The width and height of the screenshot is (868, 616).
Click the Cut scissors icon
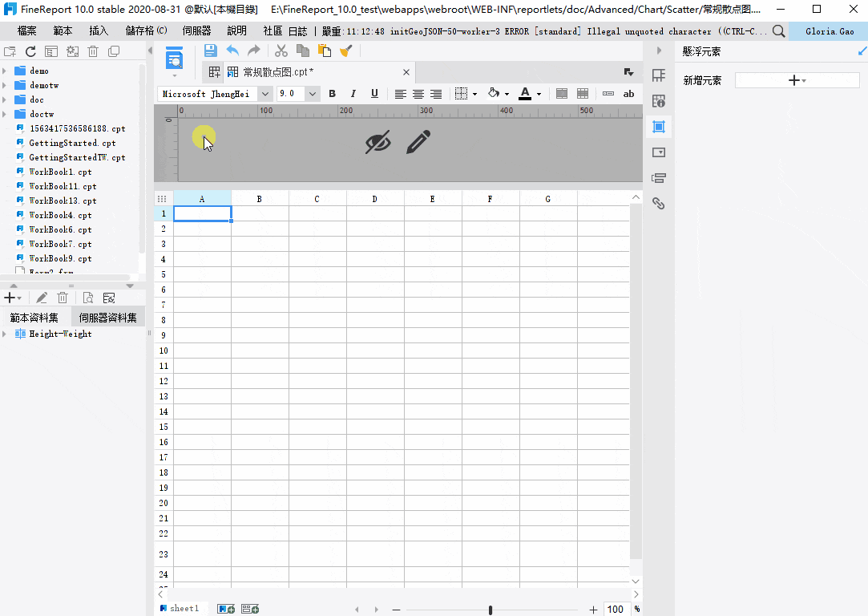281,51
